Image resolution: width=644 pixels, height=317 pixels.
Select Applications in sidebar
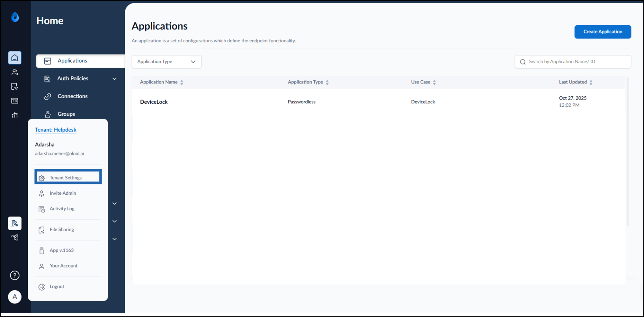[80, 61]
